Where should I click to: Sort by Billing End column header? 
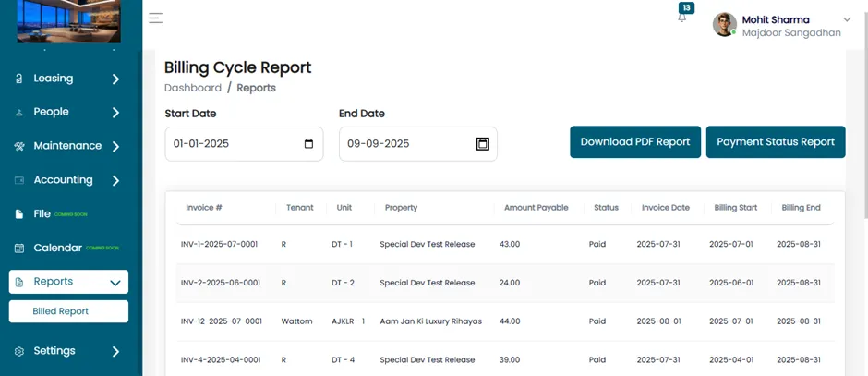(801, 208)
